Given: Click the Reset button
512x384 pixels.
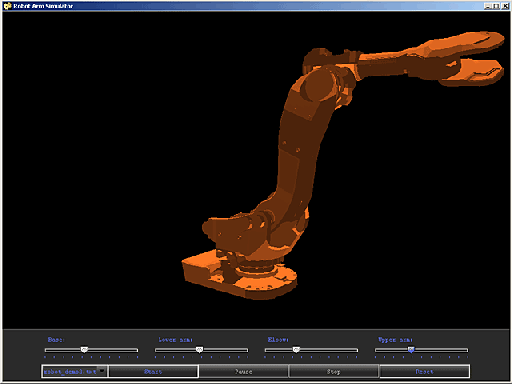Looking at the screenshot, I should point(424,371).
